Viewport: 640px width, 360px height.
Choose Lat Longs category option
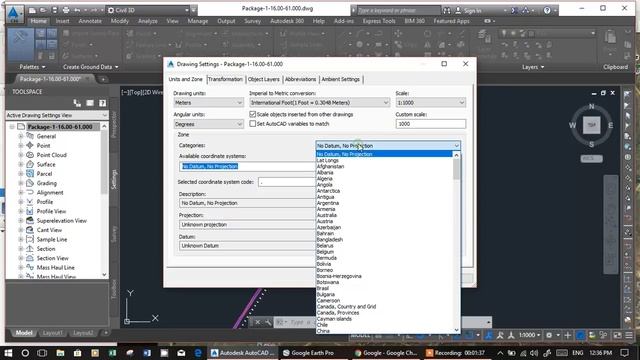coord(328,160)
